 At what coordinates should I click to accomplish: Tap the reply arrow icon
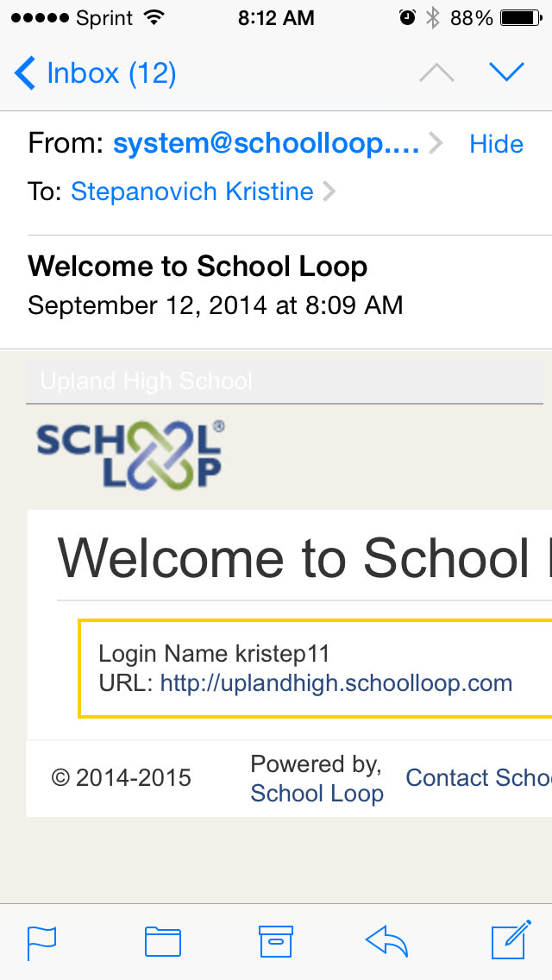coord(386,941)
